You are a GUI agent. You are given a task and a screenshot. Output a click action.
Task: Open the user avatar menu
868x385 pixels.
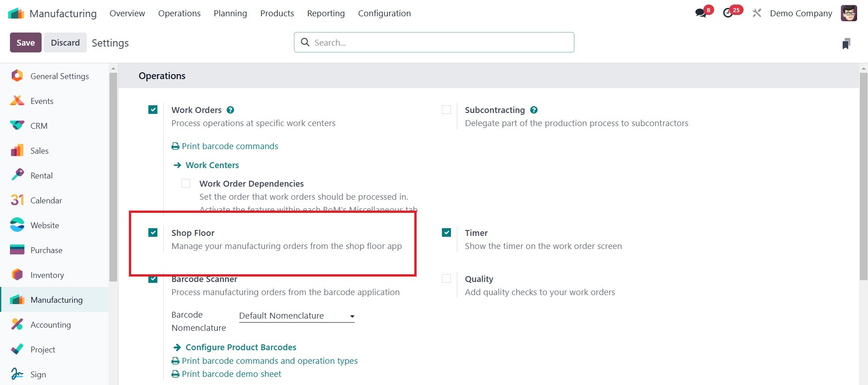[849, 13]
